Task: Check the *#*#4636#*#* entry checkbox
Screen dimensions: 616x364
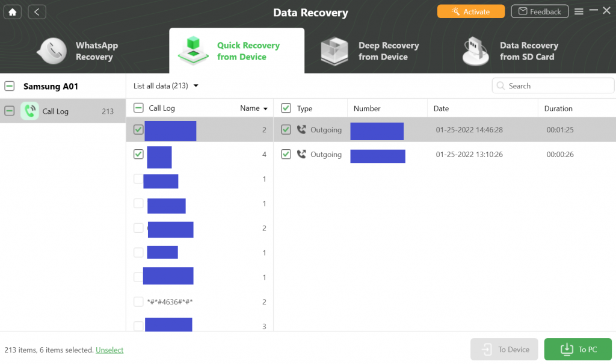Action: tap(138, 301)
